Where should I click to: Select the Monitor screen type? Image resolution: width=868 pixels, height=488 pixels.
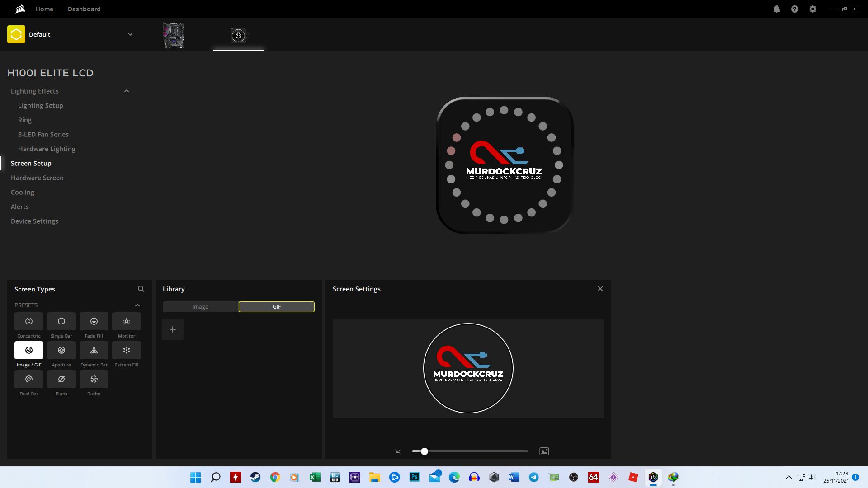point(127,321)
